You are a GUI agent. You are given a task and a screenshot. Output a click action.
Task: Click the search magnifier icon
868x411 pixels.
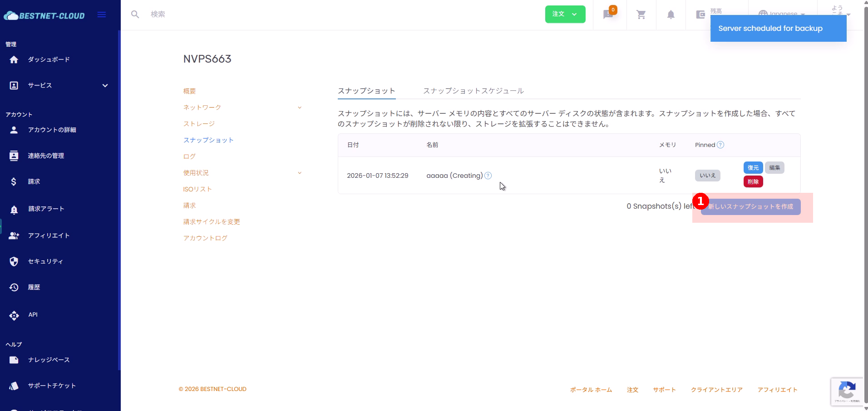[x=135, y=15]
